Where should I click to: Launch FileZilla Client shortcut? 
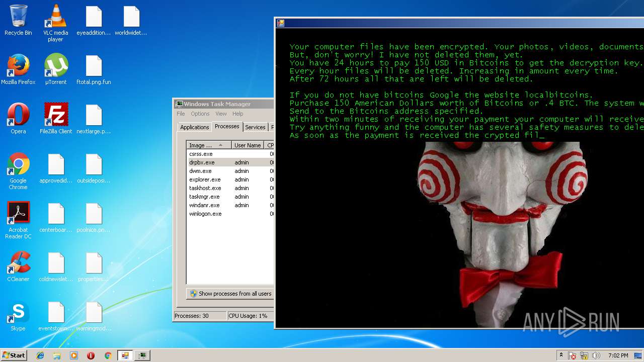56,119
